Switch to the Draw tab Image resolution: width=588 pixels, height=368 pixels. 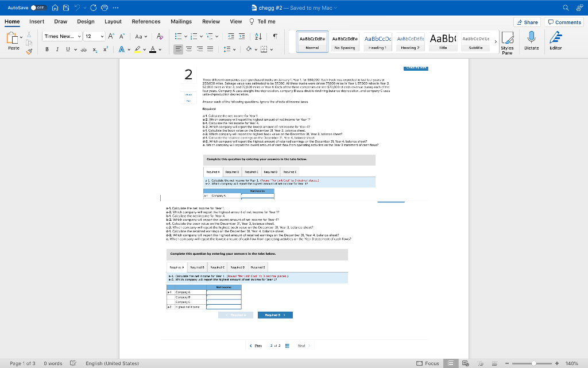[61, 21]
